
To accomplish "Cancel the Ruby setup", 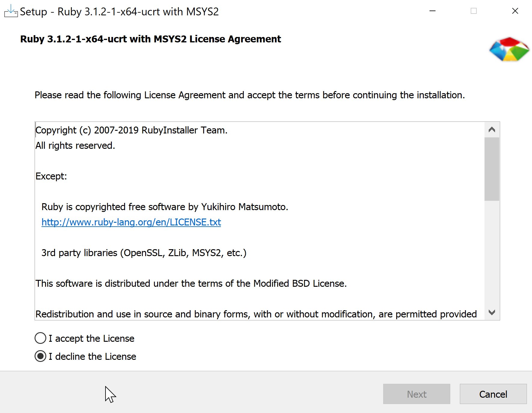I will (493, 394).
